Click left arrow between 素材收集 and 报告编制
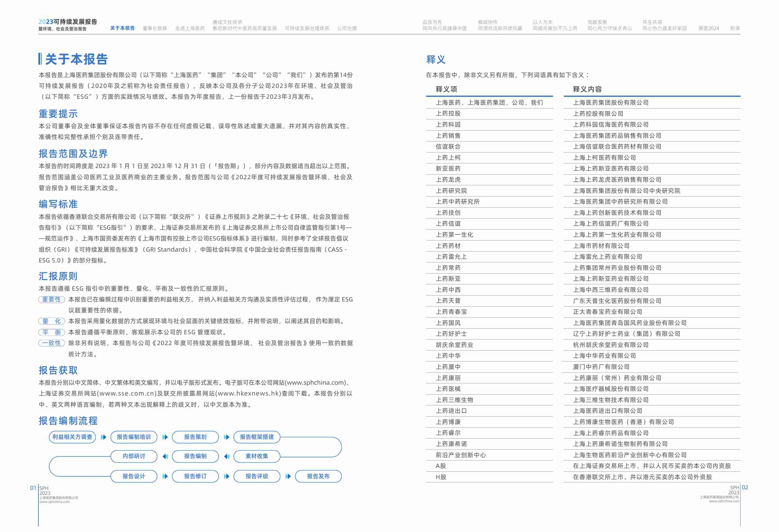The width and height of the screenshot is (779, 532). coord(227,456)
